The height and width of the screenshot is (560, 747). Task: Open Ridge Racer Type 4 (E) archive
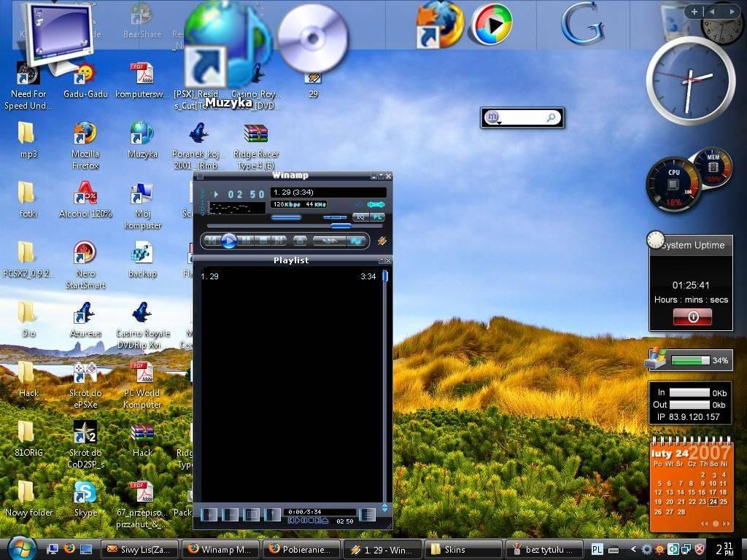click(x=256, y=147)
